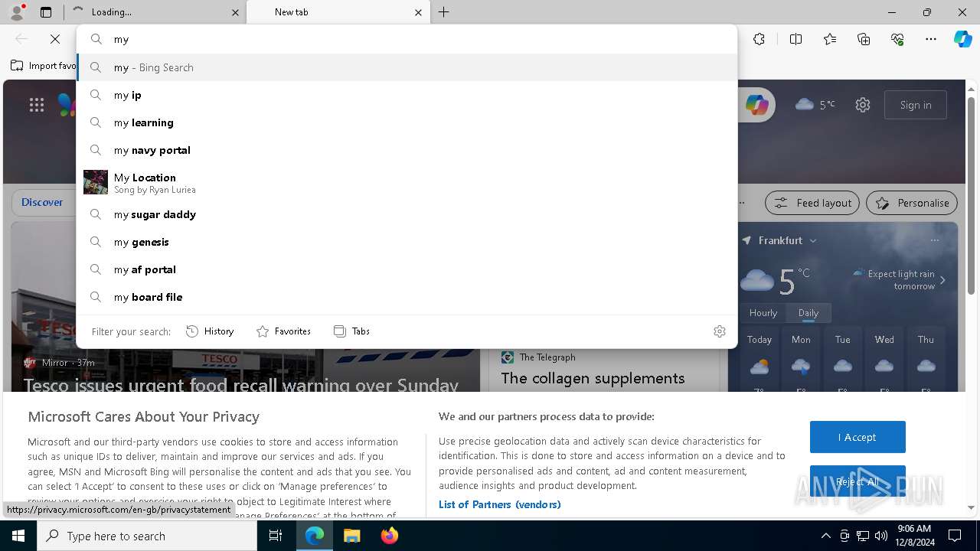Screen dimensions: 980x551
Task: Stop loading the page
Action: [55, 39]
